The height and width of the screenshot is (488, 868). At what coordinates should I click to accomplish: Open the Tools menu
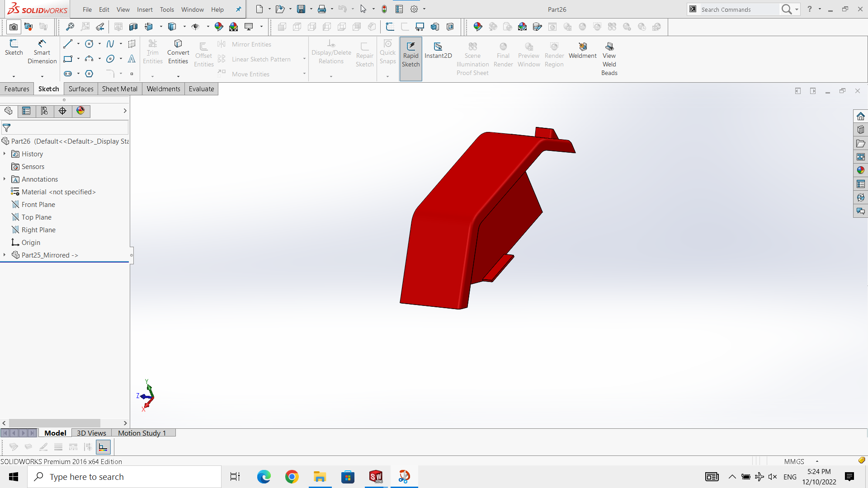tap(167, 9)
